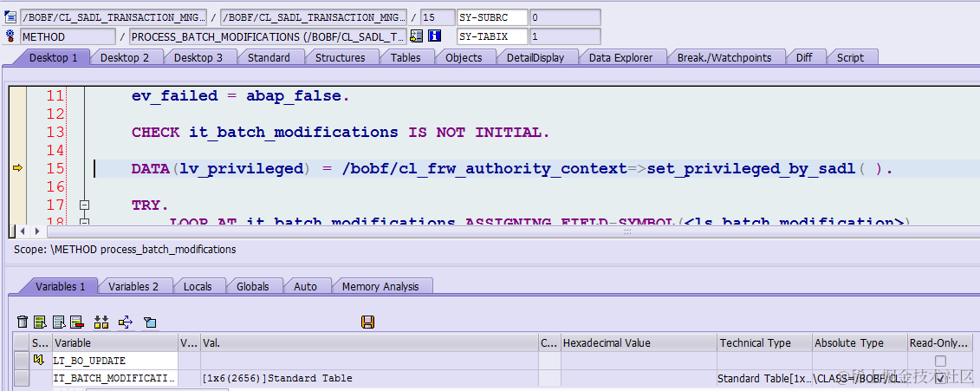The width and height of the screenshot is (980, 391).
Task: Click the LT_BO_UPDATE variable cell
Action: [x=115, y=361]
